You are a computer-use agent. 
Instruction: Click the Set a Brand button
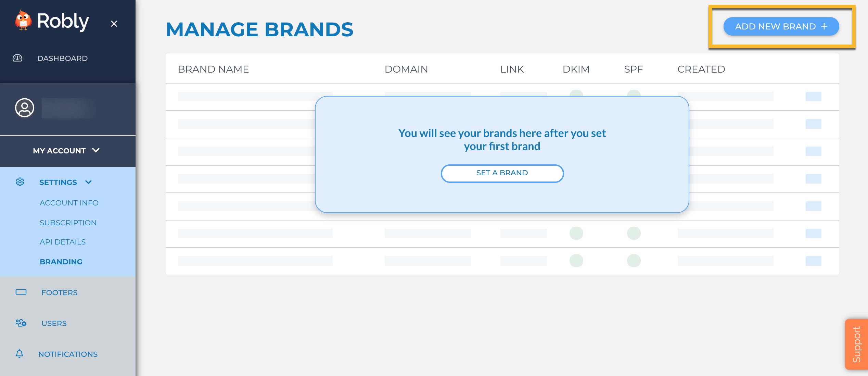pyautogui.click(x=502, y=173)
